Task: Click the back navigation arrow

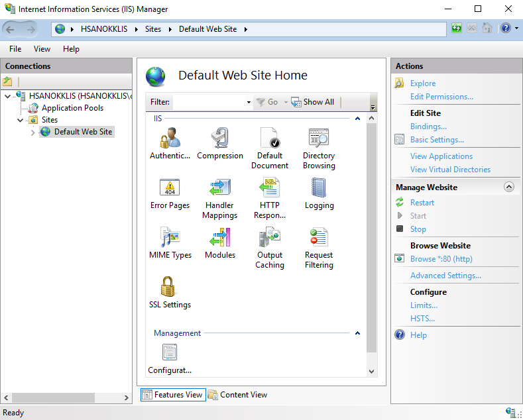Action: [x=10, y=29]
